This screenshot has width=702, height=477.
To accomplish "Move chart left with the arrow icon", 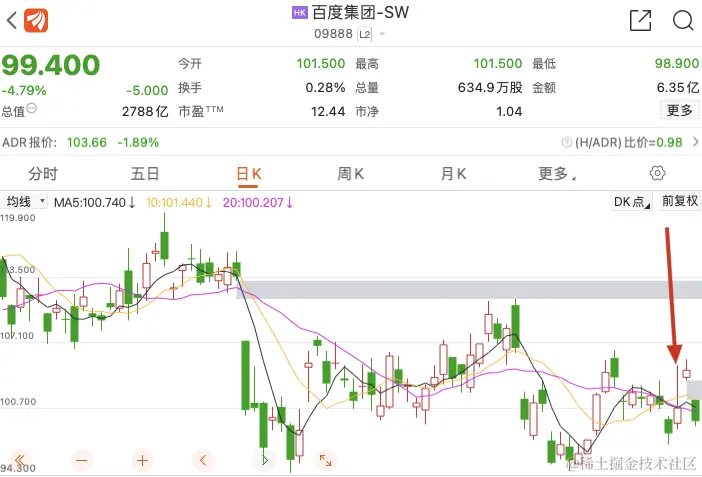I will tap(203, 460).
